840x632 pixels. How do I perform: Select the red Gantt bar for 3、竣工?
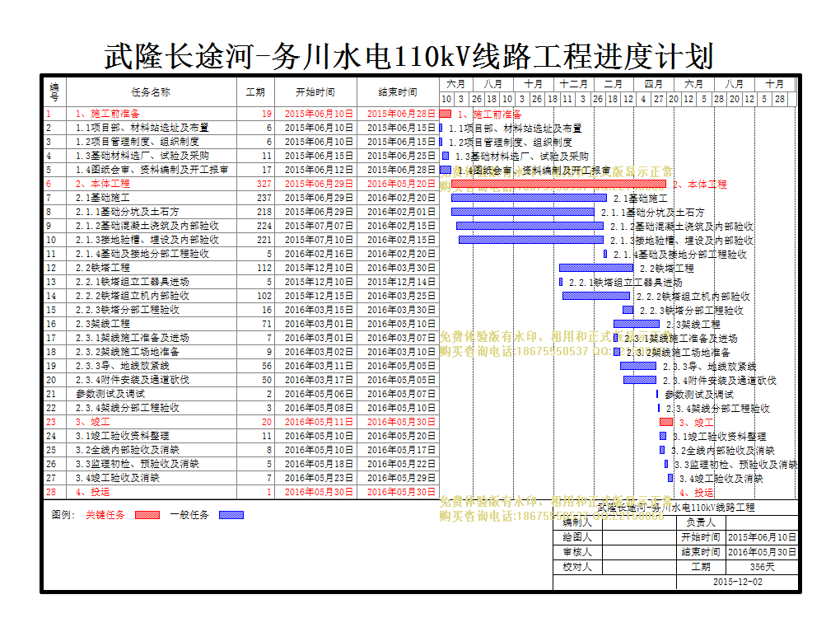tap(666, 422)
